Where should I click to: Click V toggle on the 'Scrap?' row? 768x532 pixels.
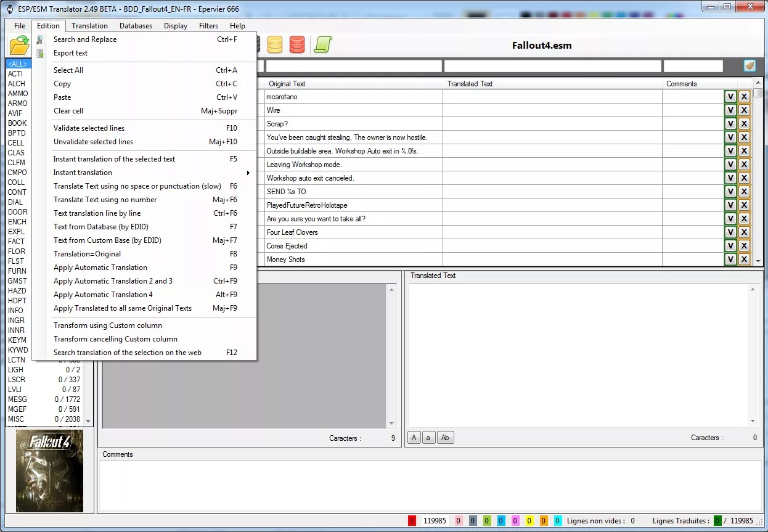(x=730, y=124)
